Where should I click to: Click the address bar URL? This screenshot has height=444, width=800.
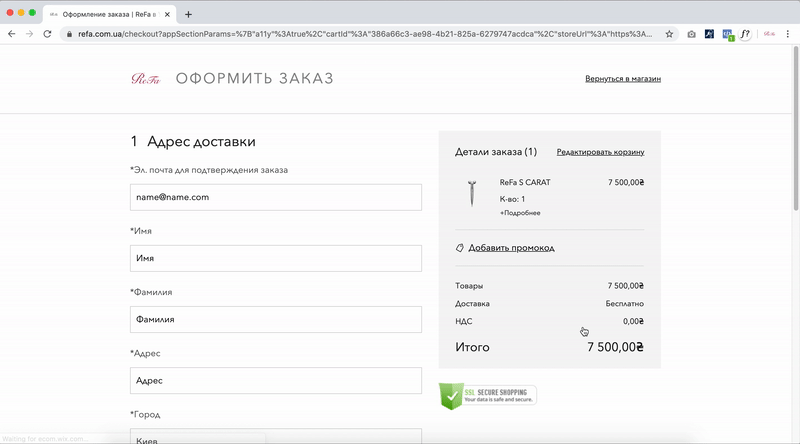coord(365,34)
